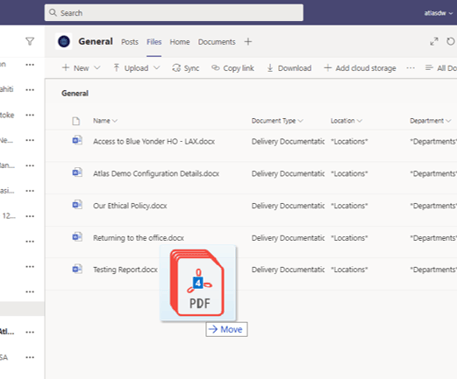
Task: Click the file type column header icon
Action: tap(76, 121)
